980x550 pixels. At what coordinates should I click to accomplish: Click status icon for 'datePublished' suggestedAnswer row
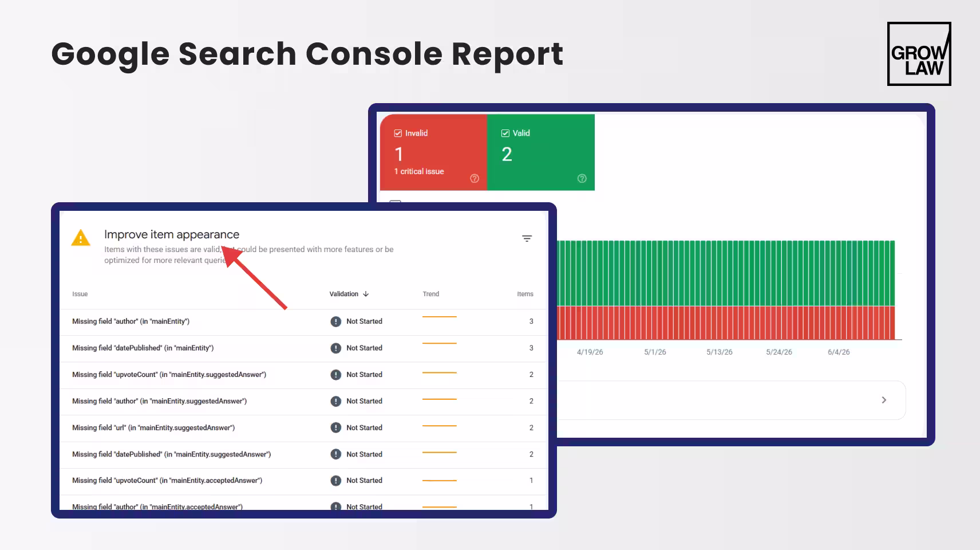pyautogui.click(x=336, y=454)
